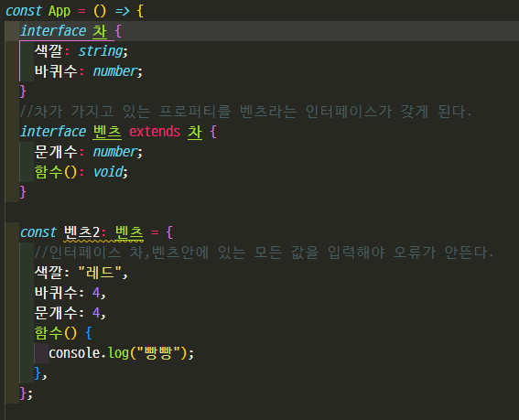Click the 바퀴수: number; property line

pos(89,71)
